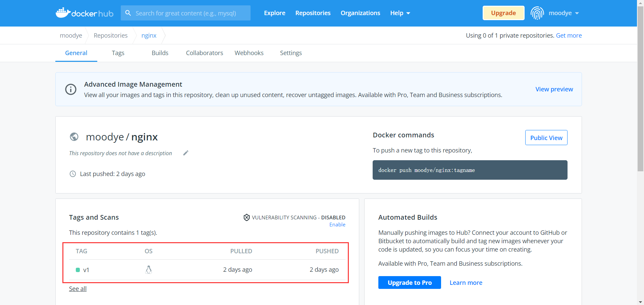
Task: Click the Docker Hub logo
Action: tap(84, 13)
